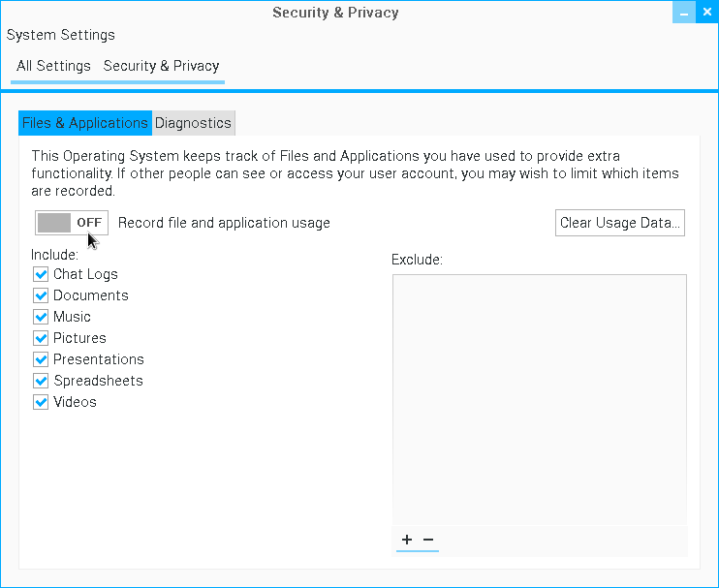
Task: Uncheck the Documents checkbox
Action: pos(41,295)
